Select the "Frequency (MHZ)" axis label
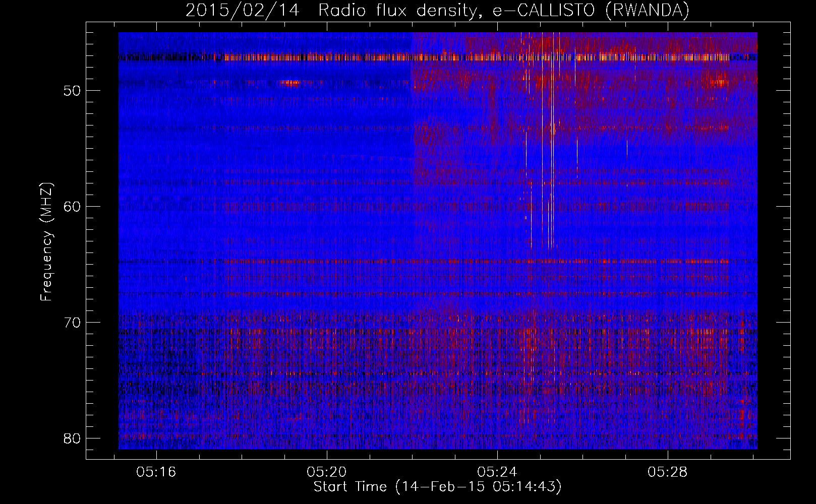The image size is (816, 504). (x=46, y=242)
